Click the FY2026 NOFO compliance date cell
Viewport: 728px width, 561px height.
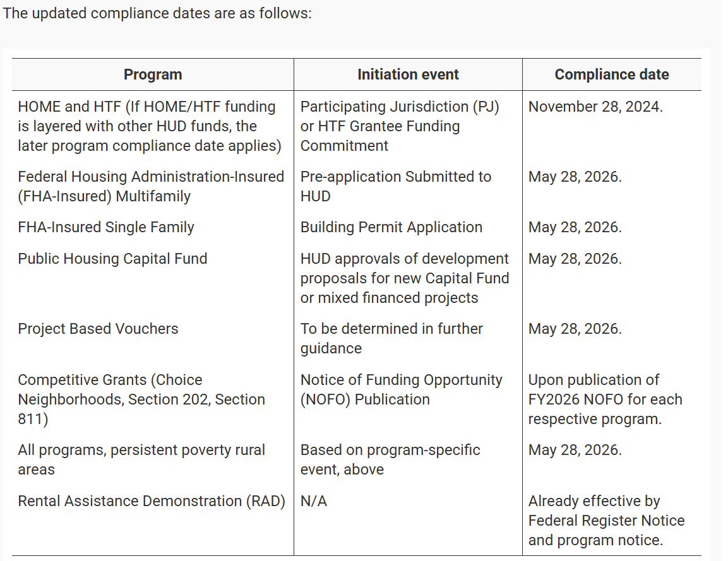click(605, 399)
